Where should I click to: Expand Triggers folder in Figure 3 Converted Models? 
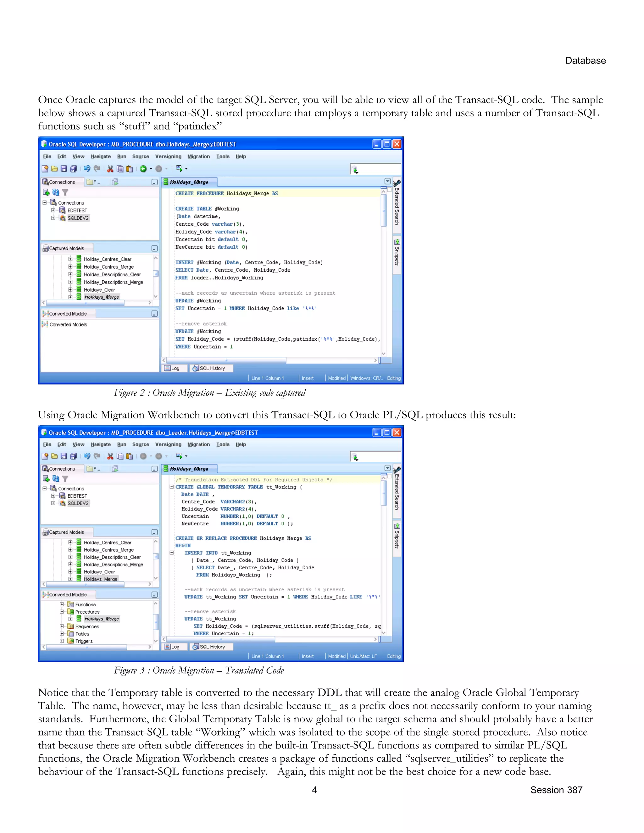click(x=62, y=641)
